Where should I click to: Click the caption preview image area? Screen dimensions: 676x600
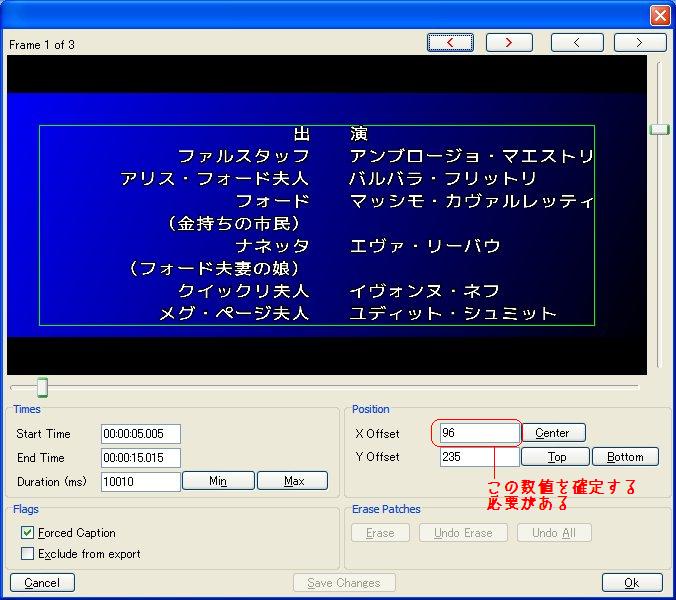point(327,215)
